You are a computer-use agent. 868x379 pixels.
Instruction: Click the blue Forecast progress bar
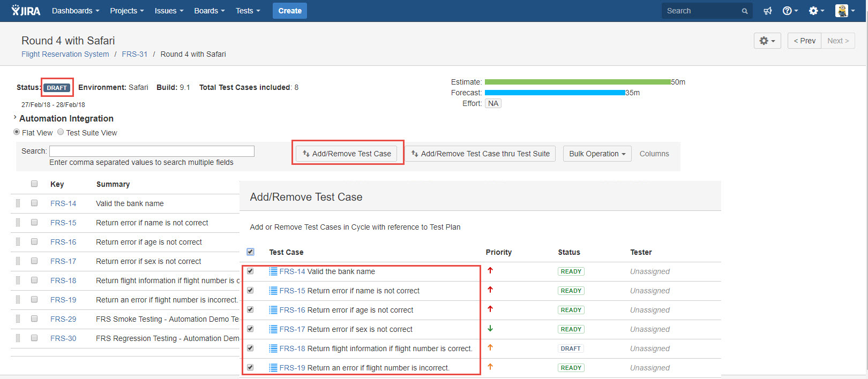click(x=555, y=93)
